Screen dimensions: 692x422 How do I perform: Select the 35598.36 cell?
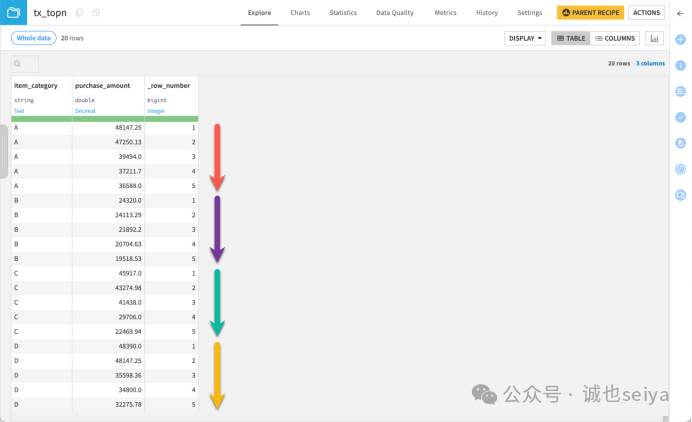[108, 375]
